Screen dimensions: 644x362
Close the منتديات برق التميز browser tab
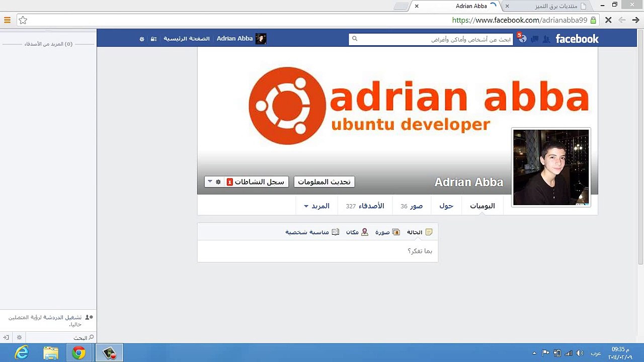507,6
